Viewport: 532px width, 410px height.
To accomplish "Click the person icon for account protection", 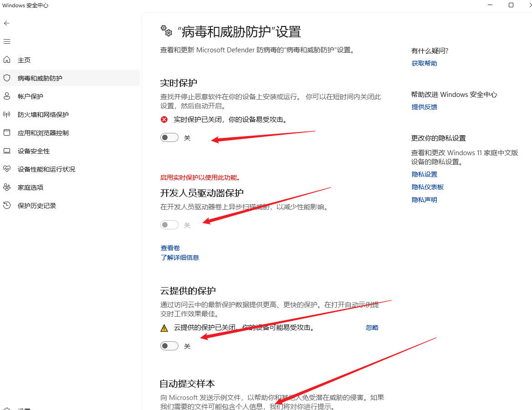I will coord(7,96).
